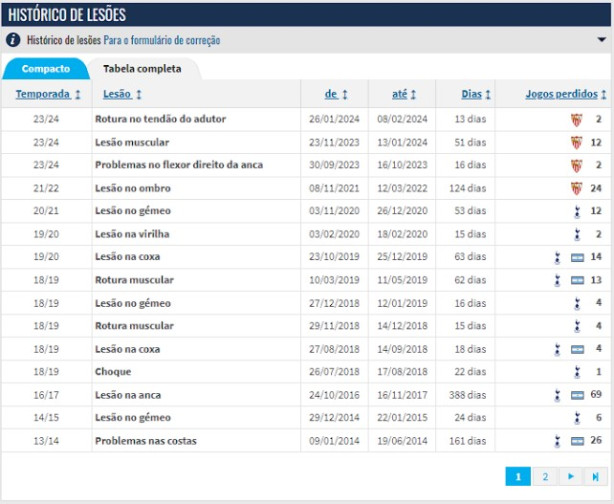This screenshot has height=504, width=614.
Task: Click the Sevilla crest in the Lesão no ombro row
Action: (576, 189)
